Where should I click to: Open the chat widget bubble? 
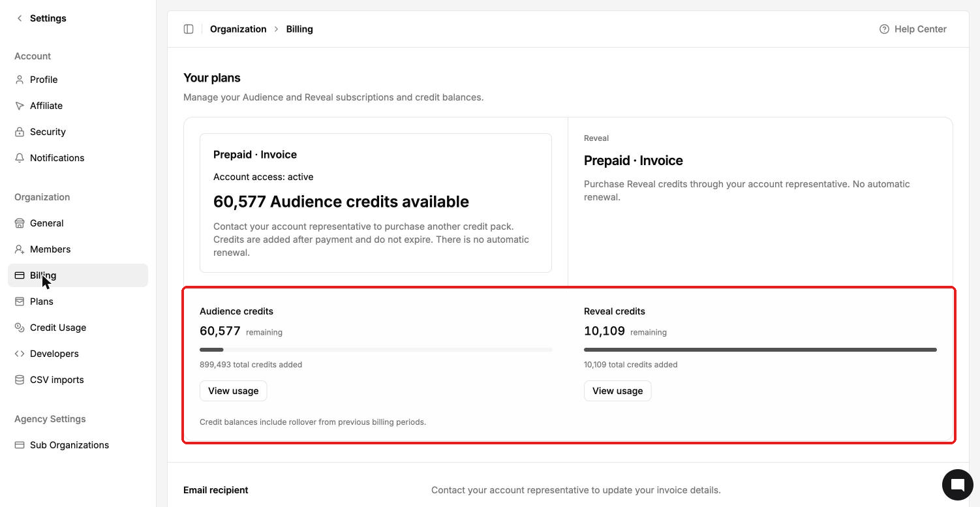[x=958, y=484]
